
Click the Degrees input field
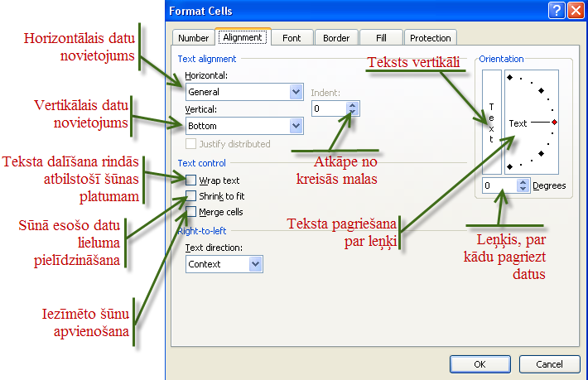click(499, 186)
